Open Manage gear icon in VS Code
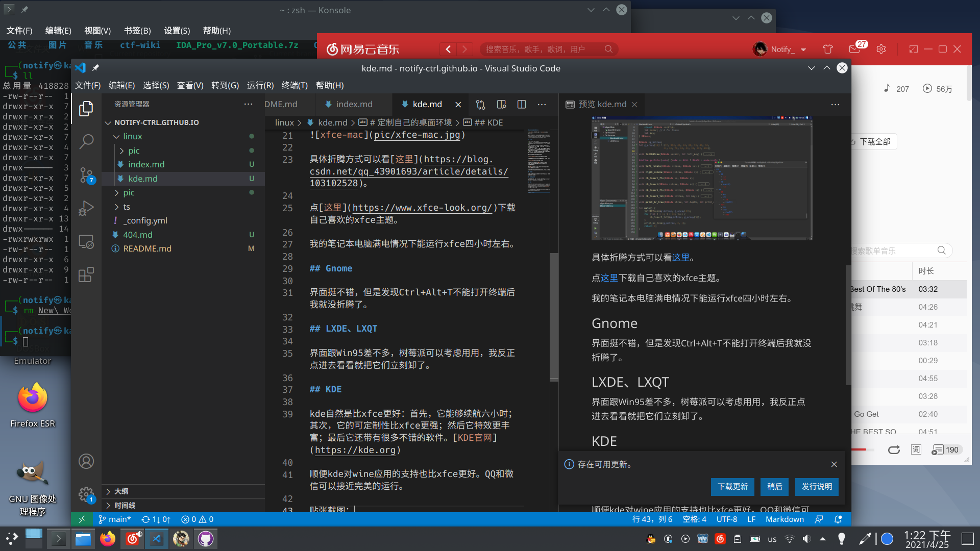Viewport: 980px width, 551px height. point(86,494)
